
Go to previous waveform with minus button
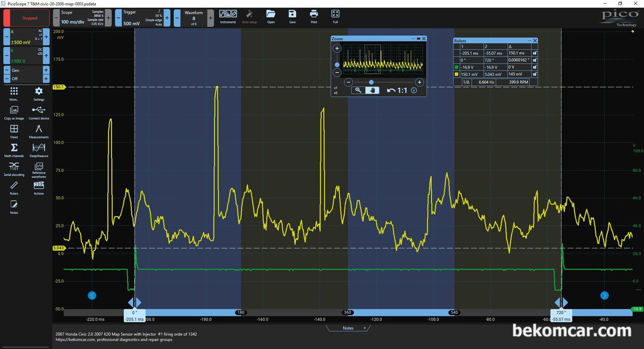coord(177,18)
